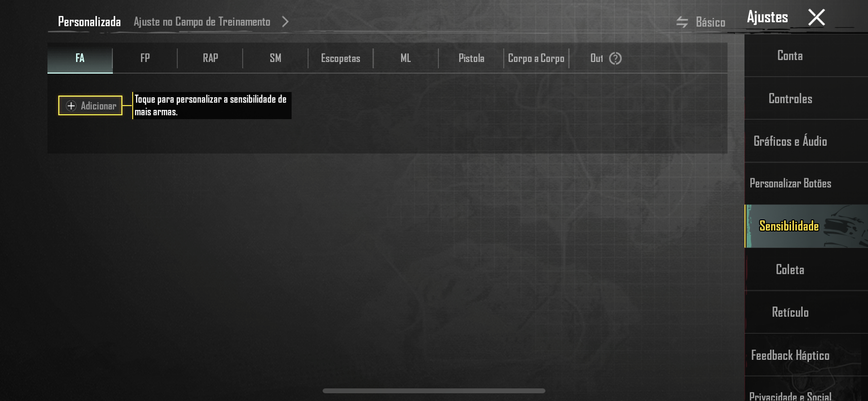Open the RAP weapon tab
Image resolution: width=868 pixels, height=401 pixels.
point(210,58)
